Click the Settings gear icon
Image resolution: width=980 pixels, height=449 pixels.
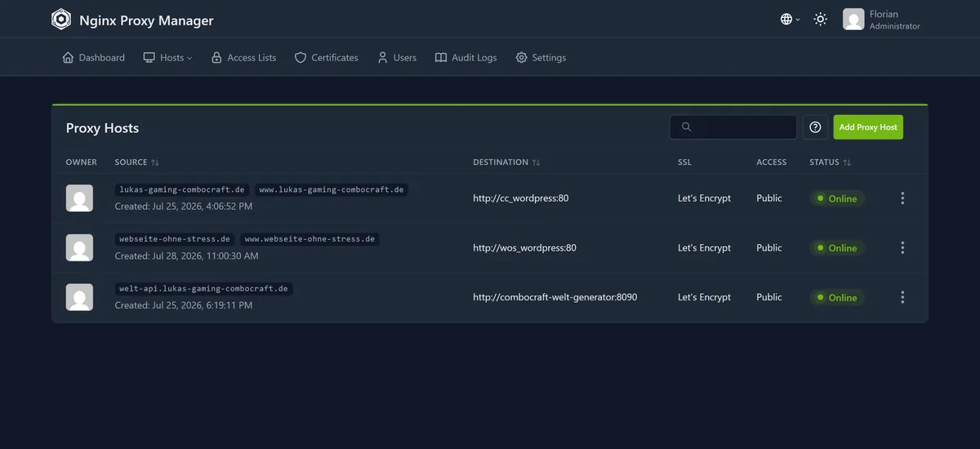(522, 58)
